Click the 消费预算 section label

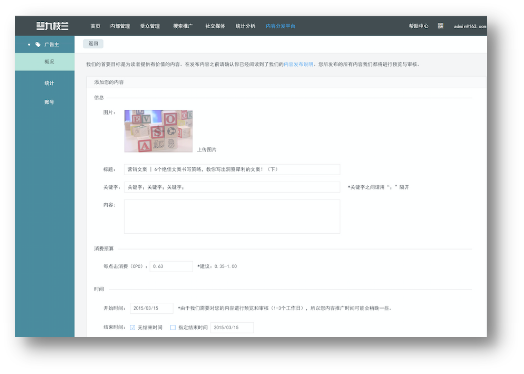click(104, 249)
